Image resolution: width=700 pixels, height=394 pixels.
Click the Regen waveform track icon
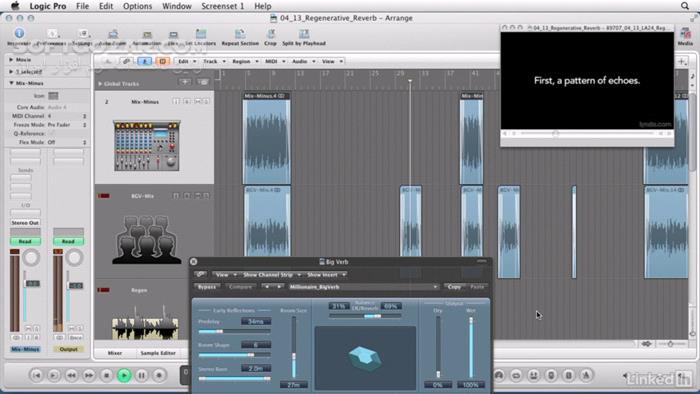[x=145, y=323]
